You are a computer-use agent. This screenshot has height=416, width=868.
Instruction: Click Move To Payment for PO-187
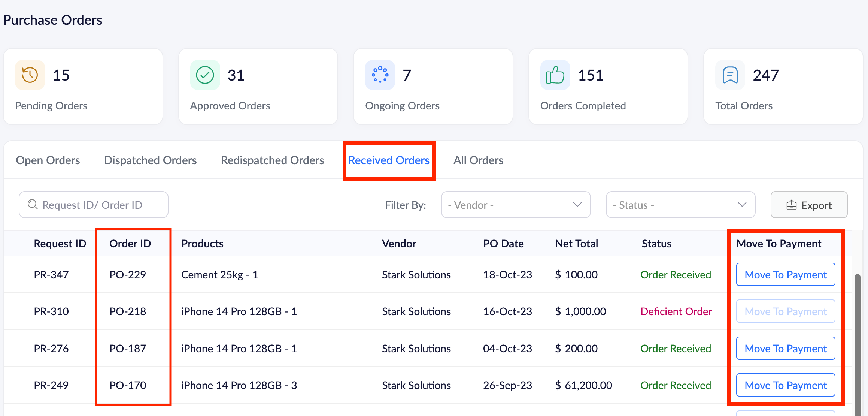click(x=785, y=348)
